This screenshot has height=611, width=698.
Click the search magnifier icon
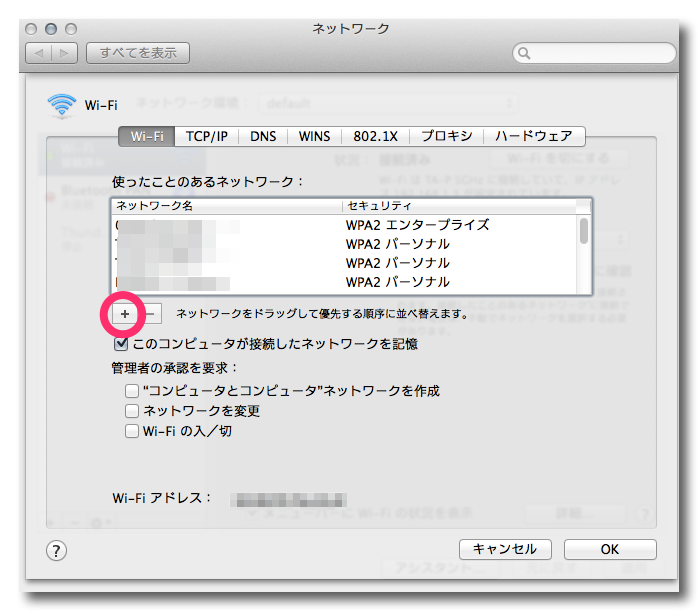[524, 53]
